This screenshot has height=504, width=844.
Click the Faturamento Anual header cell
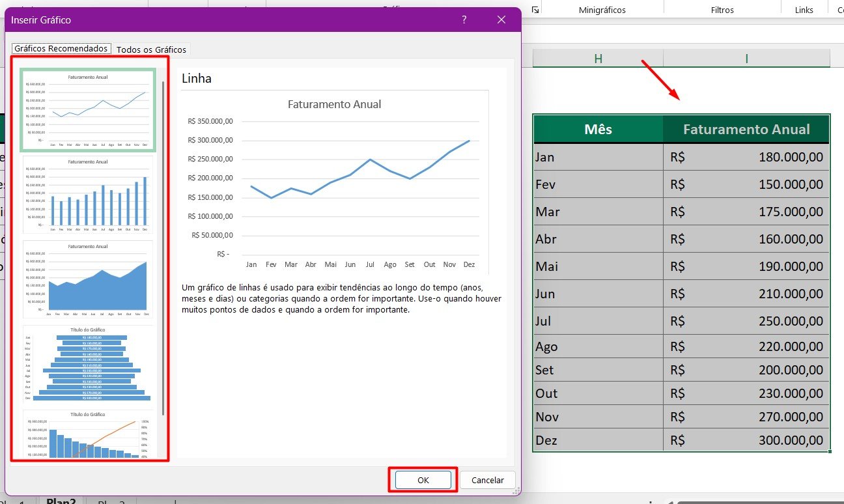[746, 129]
